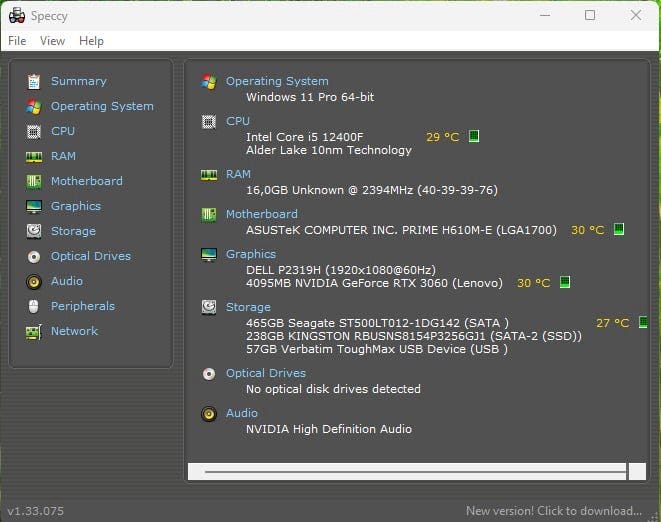Click the Audio heading link in main panel

click(x=242, y=413)
